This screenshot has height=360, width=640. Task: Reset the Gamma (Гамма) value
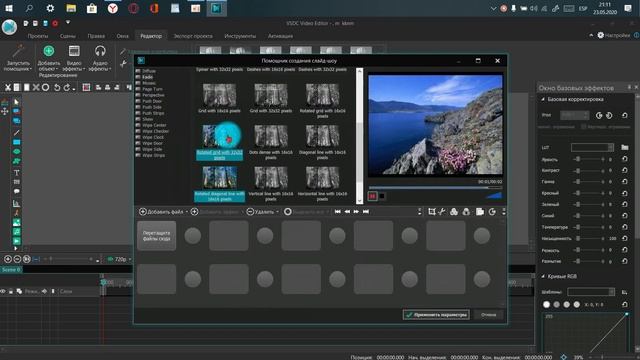point(624,182)
